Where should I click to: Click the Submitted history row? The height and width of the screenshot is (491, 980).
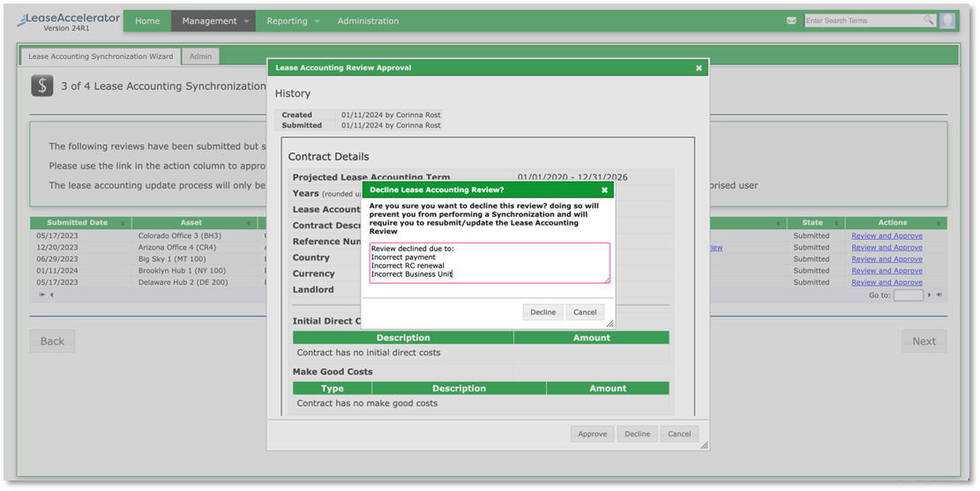tap(359, 125)
